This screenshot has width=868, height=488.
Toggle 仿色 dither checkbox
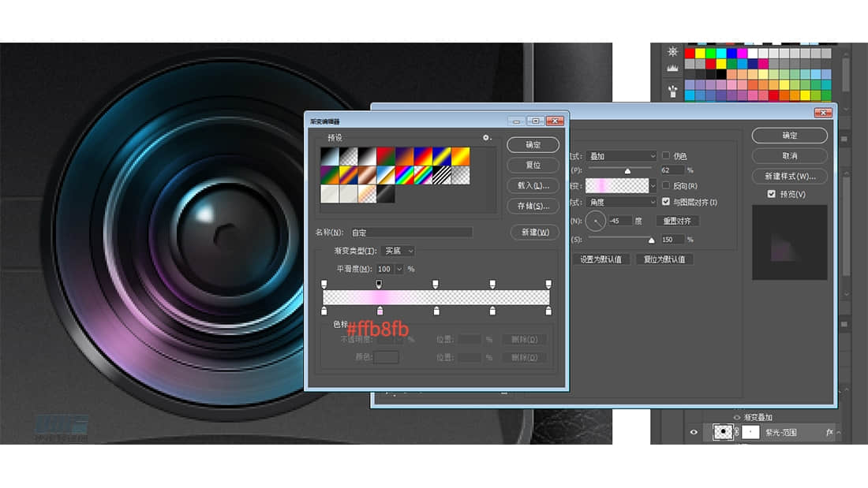coord(666,155)
